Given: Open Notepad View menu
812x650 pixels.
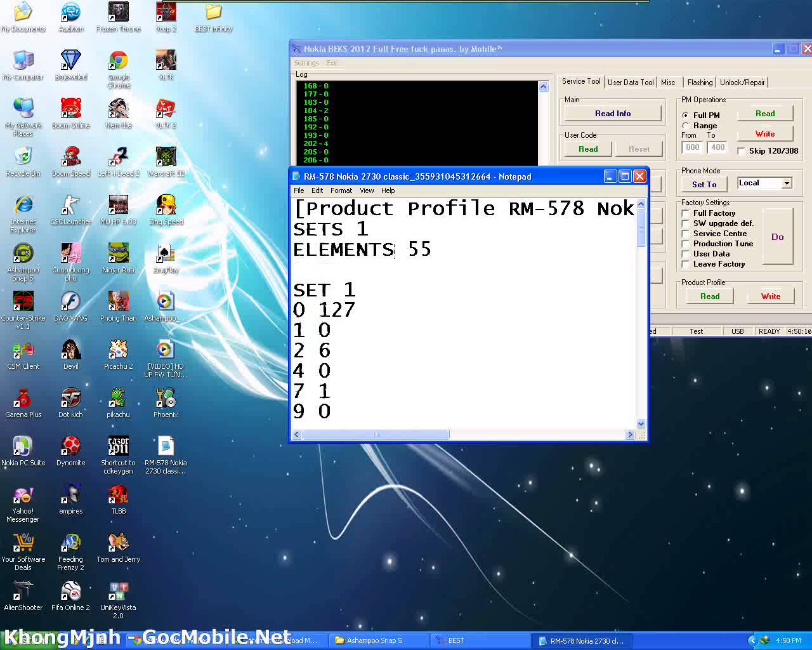Looking at the screenshot, I should (367, 190).
